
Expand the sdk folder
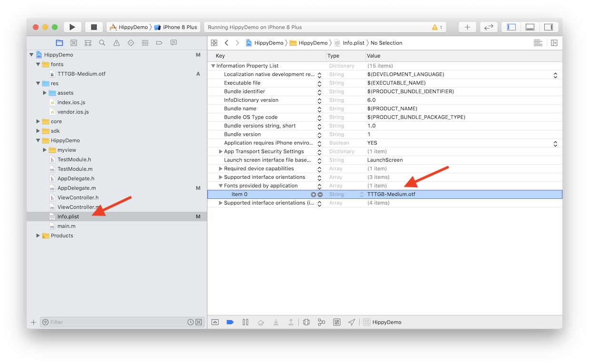(38, 131)
